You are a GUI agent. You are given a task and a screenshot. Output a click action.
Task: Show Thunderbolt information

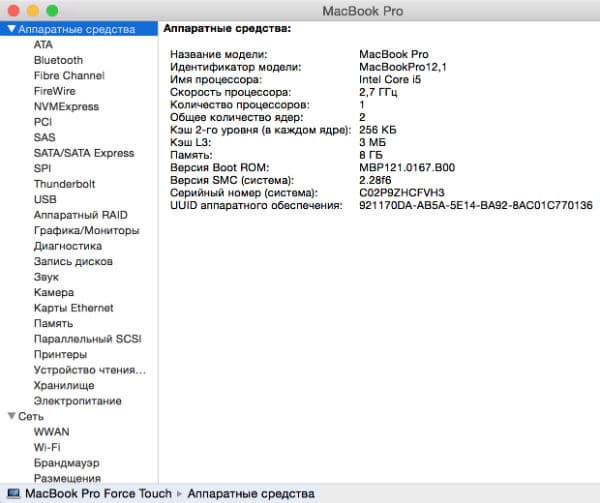point(64,184)
